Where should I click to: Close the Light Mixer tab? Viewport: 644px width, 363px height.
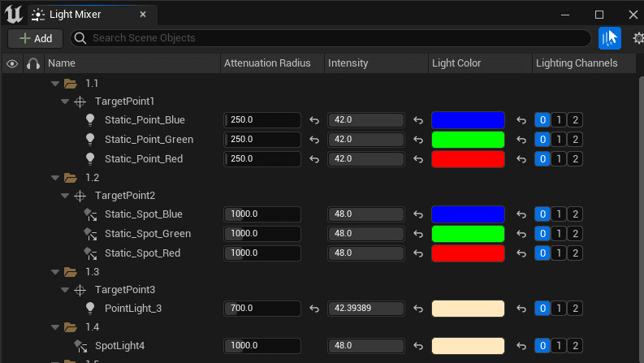pos(143,15)
